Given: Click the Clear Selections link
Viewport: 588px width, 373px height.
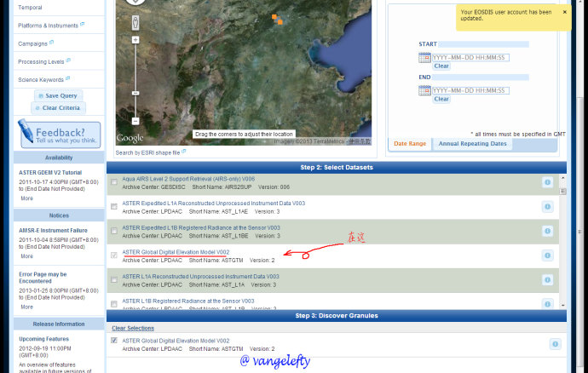Looking at the screenshot, I should coord(133,328).
